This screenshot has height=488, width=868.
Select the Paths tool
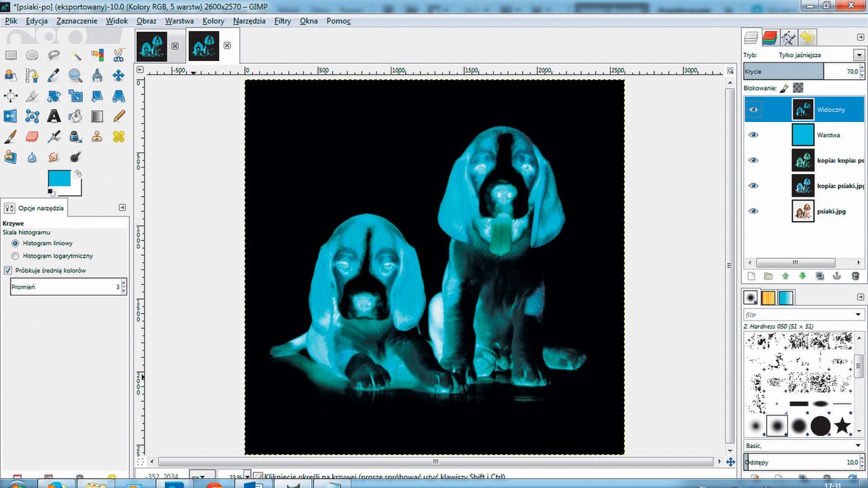click(x=32, y=75)
